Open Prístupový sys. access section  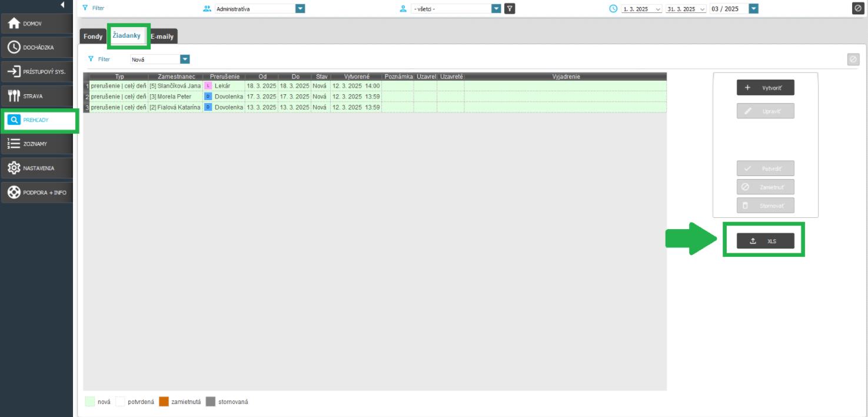point(36,72)
